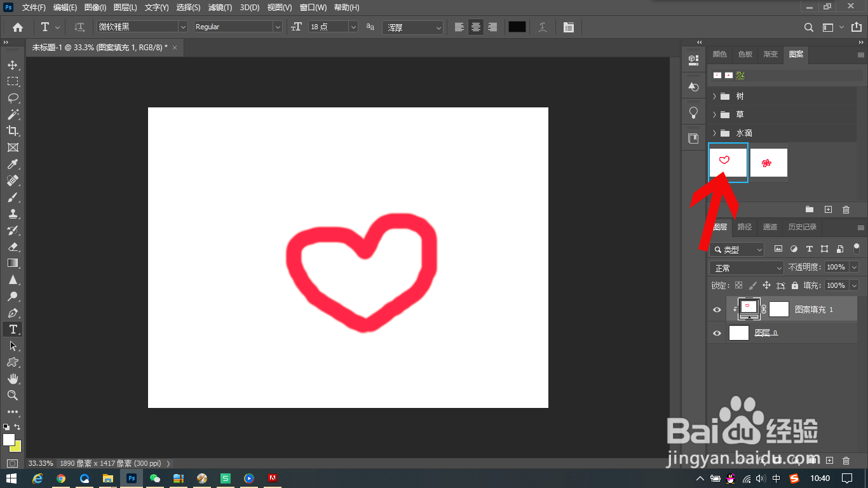Switch to the 路径 tab
The width and height of the screenshot is (868, 488).
point(745,227)
